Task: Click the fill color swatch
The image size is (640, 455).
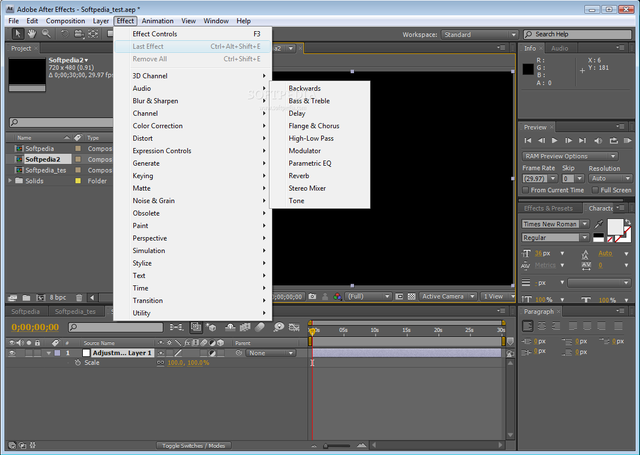Action: tap(615, 227)
